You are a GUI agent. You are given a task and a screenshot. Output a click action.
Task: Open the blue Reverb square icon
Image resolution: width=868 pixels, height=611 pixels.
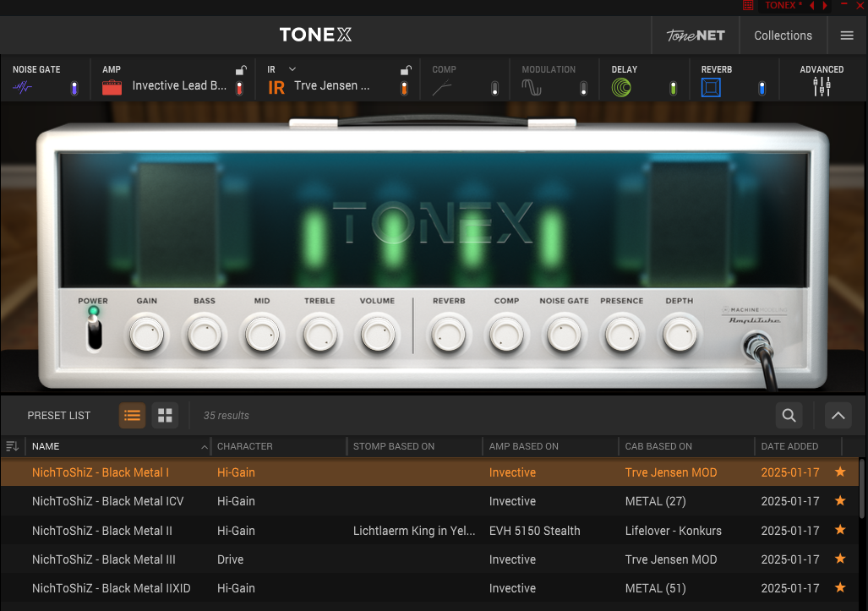(711, 87)
